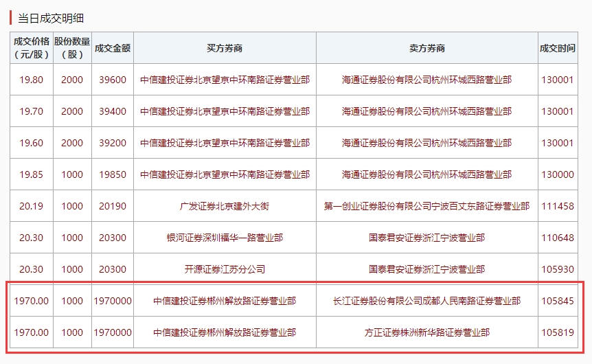Open seller link 长江证券成都人民南路证券营业部
Viewport: 592px width, 364px height.
point(427,301)
